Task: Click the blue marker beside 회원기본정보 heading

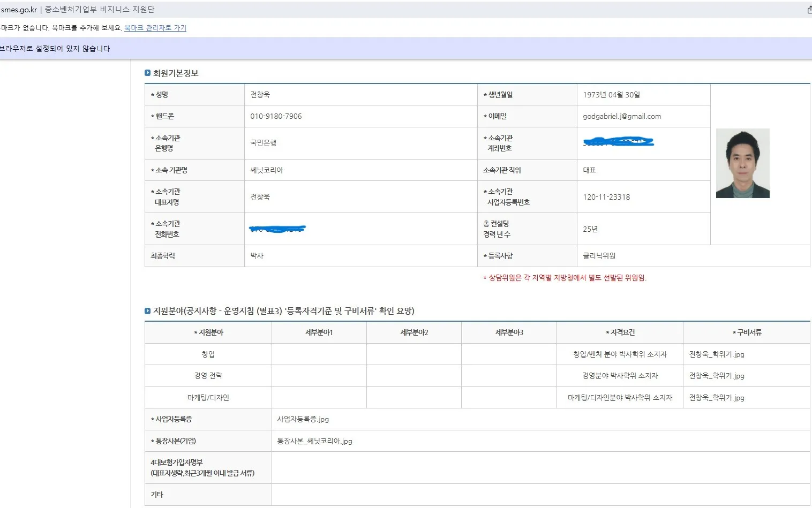Action: point(148,73)
